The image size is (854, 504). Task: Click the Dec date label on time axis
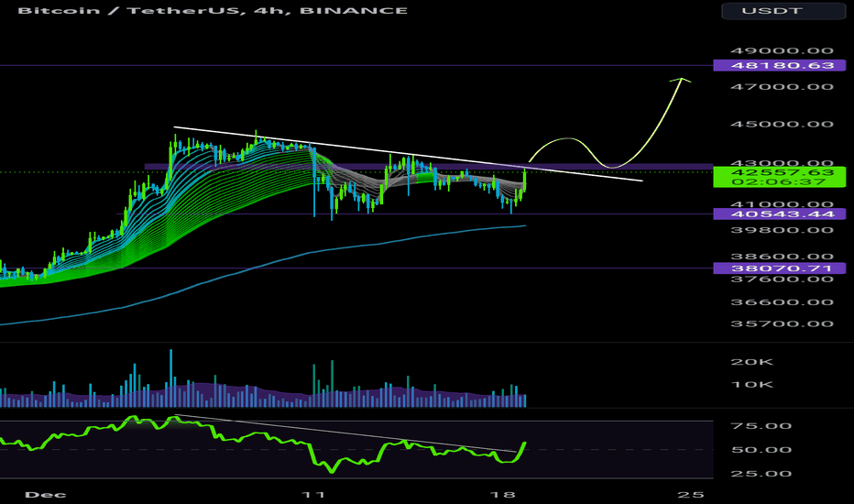tap(46, 495)
